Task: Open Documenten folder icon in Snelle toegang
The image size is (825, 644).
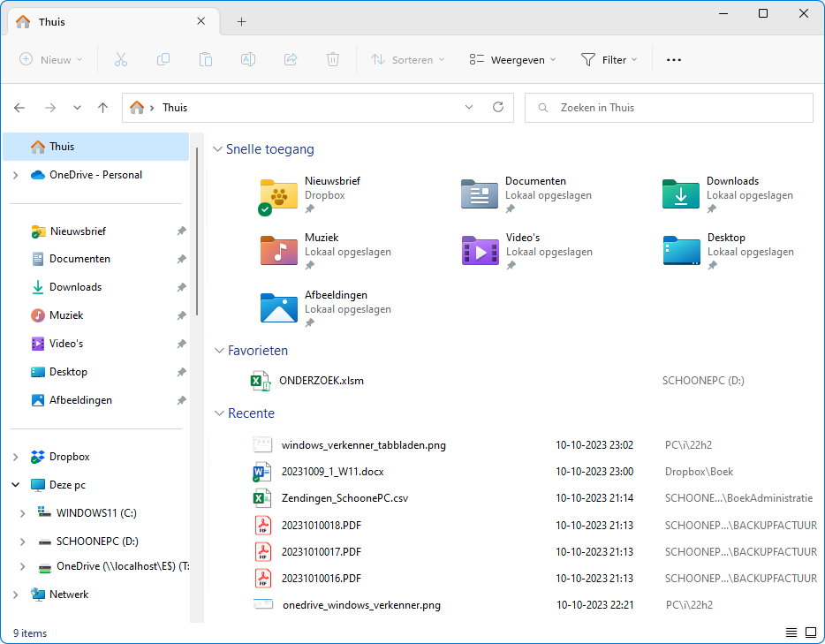Action: pyautogui.click(x=480, y=194)
